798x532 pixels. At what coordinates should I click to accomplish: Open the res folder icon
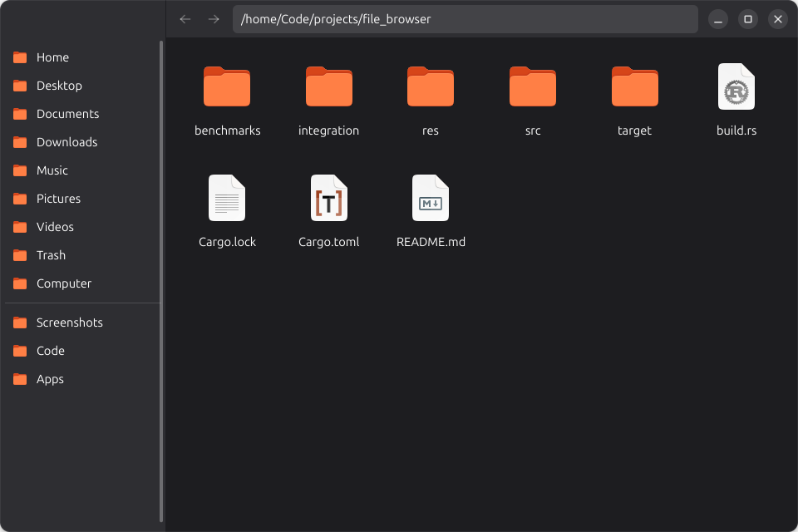(431, 86)
